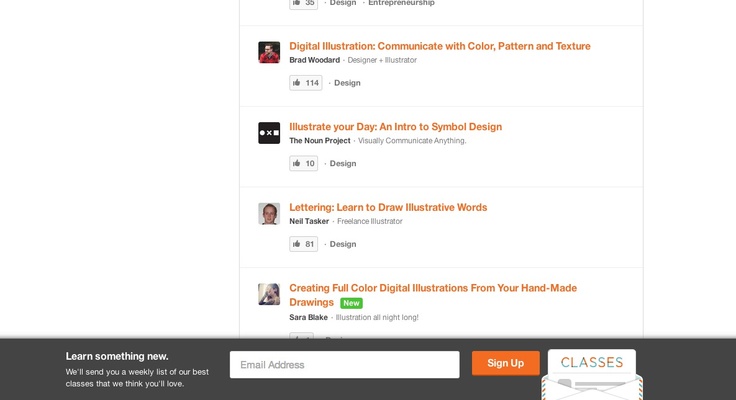The height and width of the screenshot is (400, 736).
Task: Click 'Freelance Illustrator' subtitle text
Action: [x=370, y=222]
